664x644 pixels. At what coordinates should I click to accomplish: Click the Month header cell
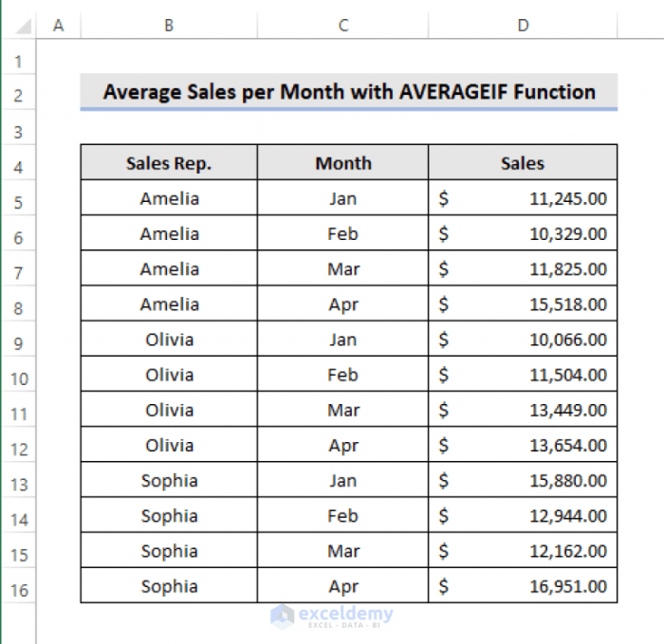pos(343,162)
